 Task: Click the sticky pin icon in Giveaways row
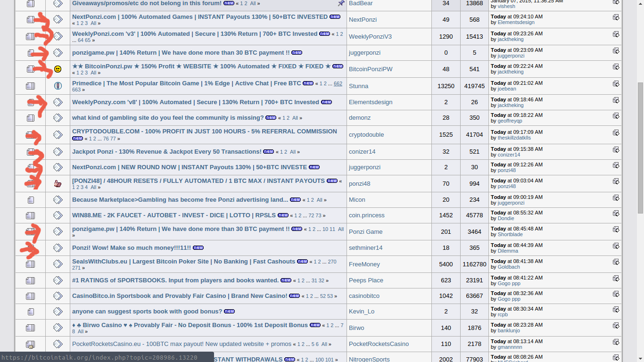point(341,3)
